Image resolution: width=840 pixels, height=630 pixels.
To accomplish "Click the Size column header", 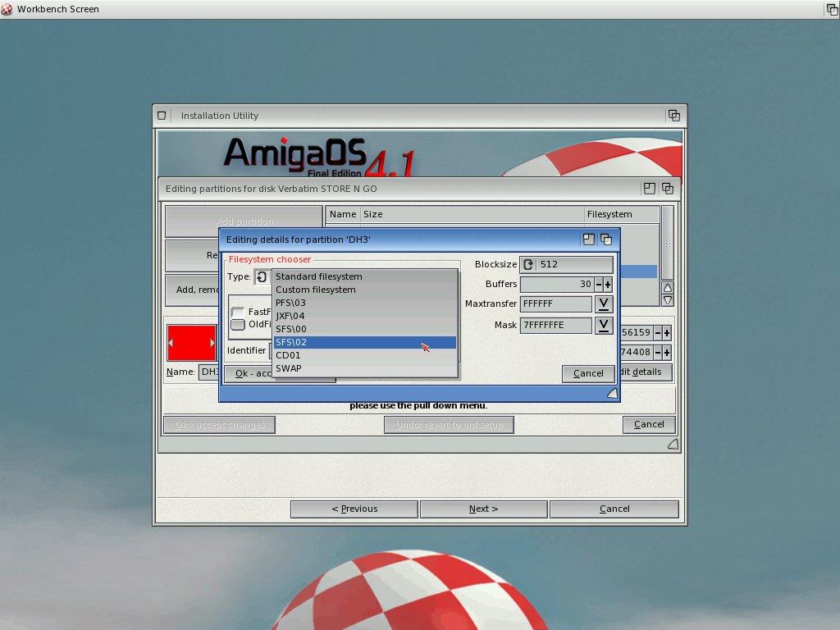I will click(x=472, y=214).
